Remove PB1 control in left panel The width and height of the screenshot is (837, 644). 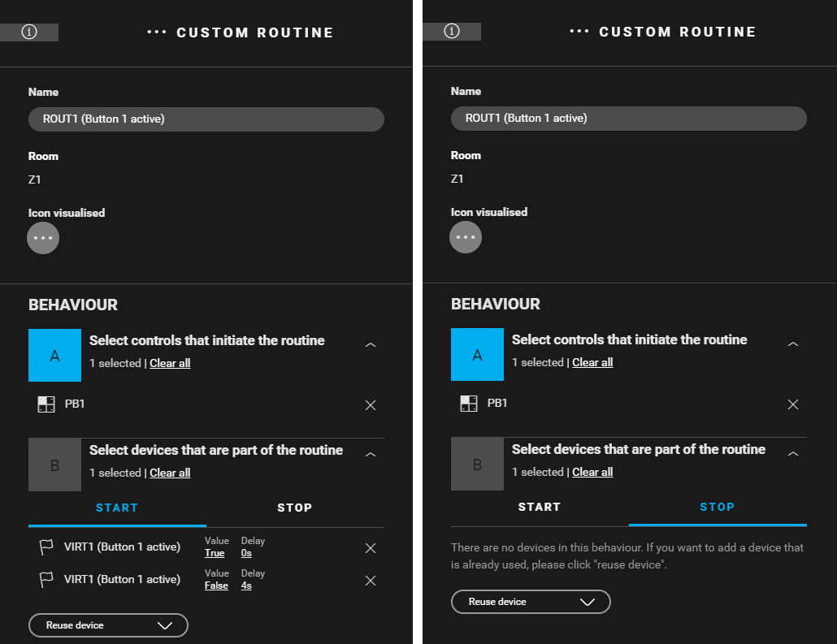(371, 405)
